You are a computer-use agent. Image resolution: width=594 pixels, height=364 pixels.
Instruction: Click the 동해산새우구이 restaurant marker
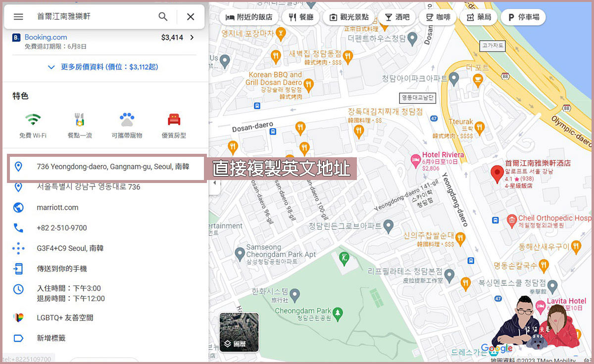(576, 246)
